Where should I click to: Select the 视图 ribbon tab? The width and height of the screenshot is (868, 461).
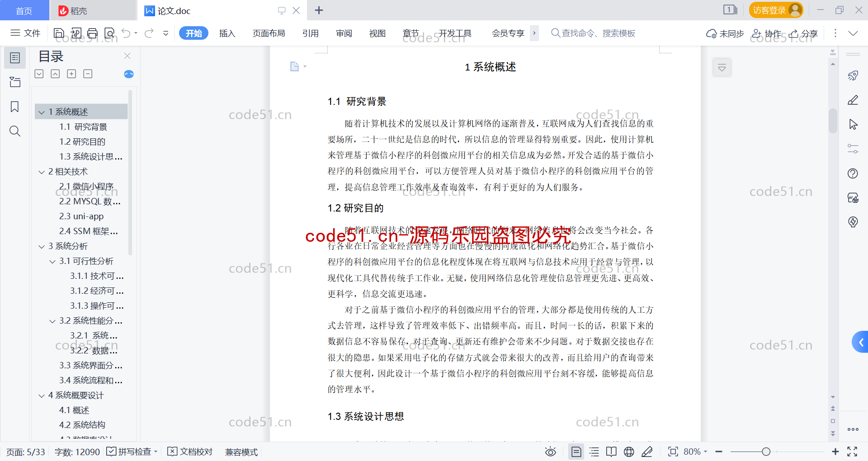[377, 33]
